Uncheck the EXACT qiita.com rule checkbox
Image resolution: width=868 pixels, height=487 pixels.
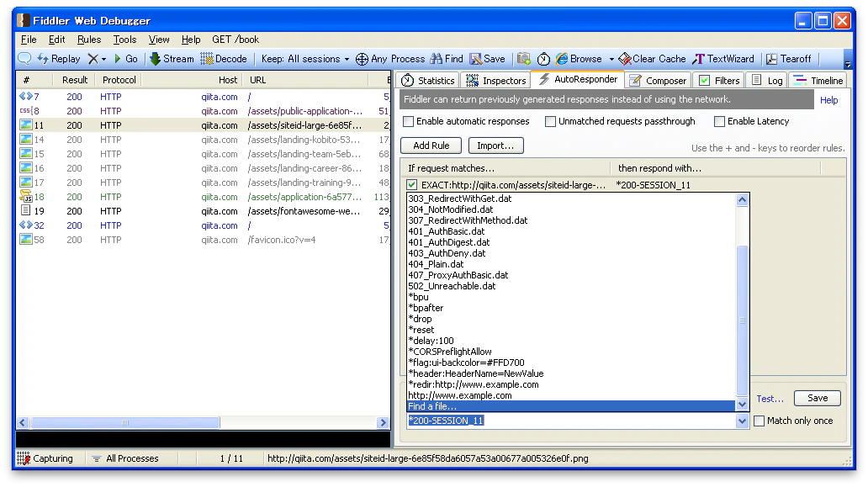coord(412,185)
